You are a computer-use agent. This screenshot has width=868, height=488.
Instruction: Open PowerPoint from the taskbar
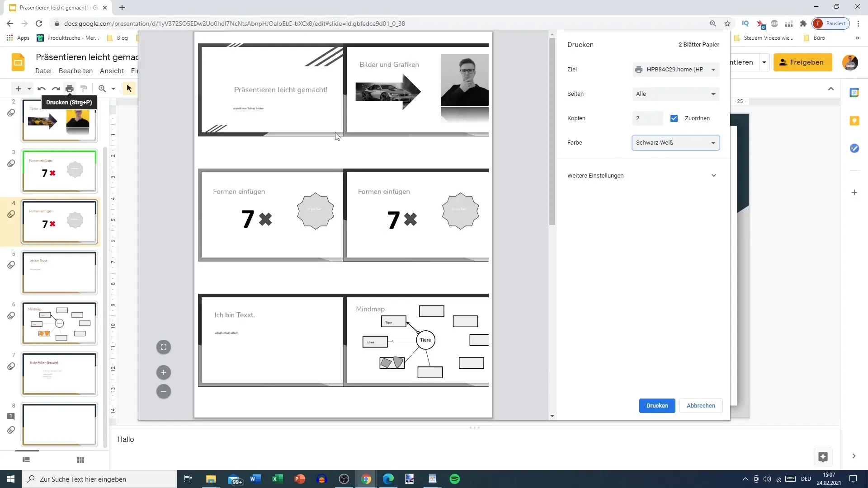tap(300, 479)
